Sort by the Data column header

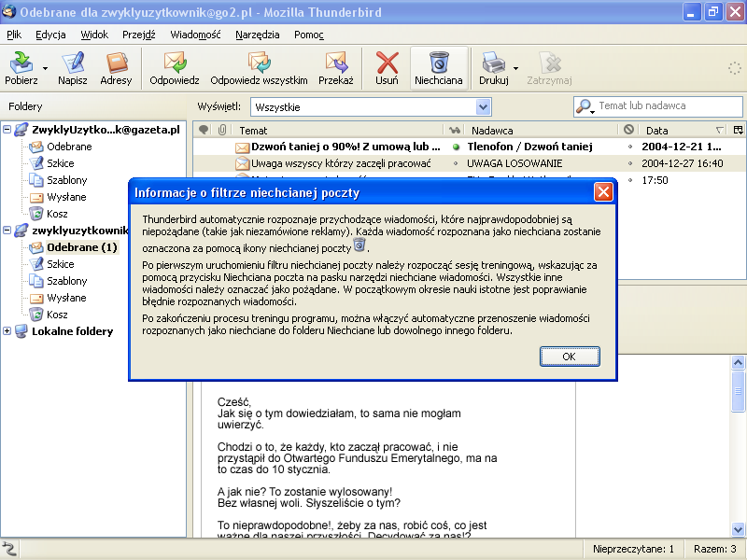pos(684,130)
